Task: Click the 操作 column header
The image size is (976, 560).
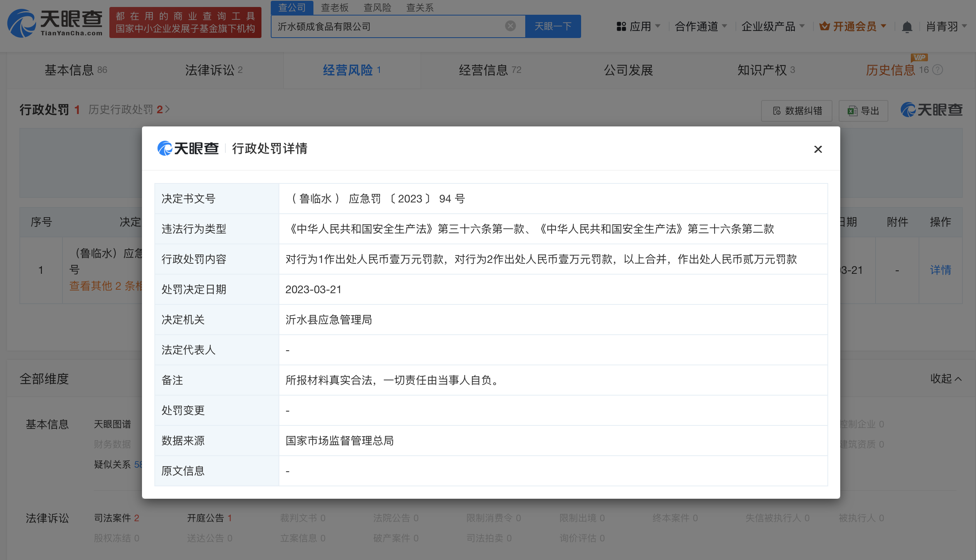Action: 940,222
